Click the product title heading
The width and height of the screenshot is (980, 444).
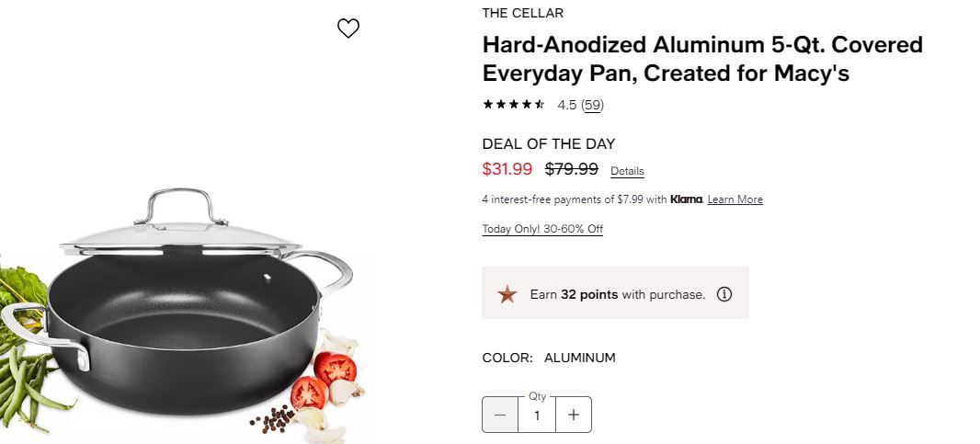point(701,59)
